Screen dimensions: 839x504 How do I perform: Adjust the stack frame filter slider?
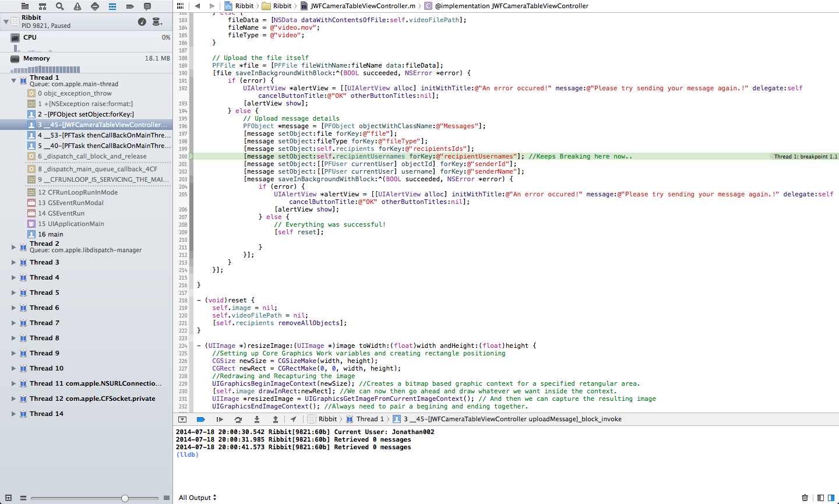[125, 498]
